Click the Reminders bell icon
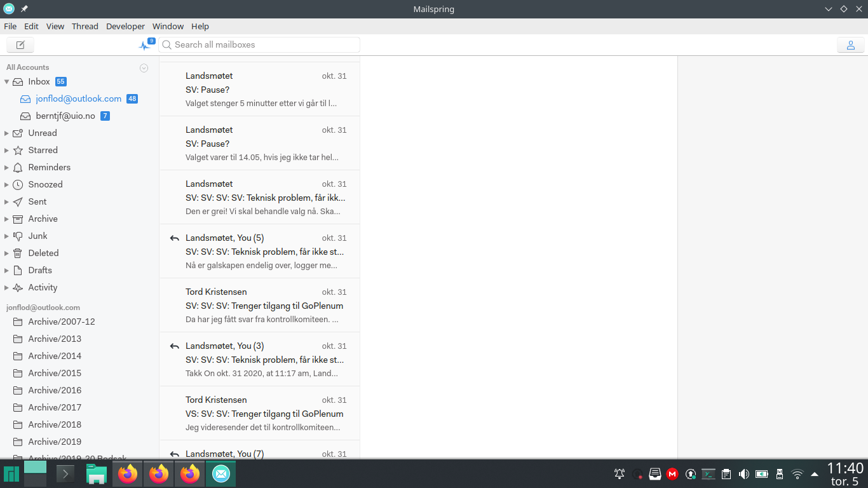Viewport: 868px width, 488px height. [18, 167]
